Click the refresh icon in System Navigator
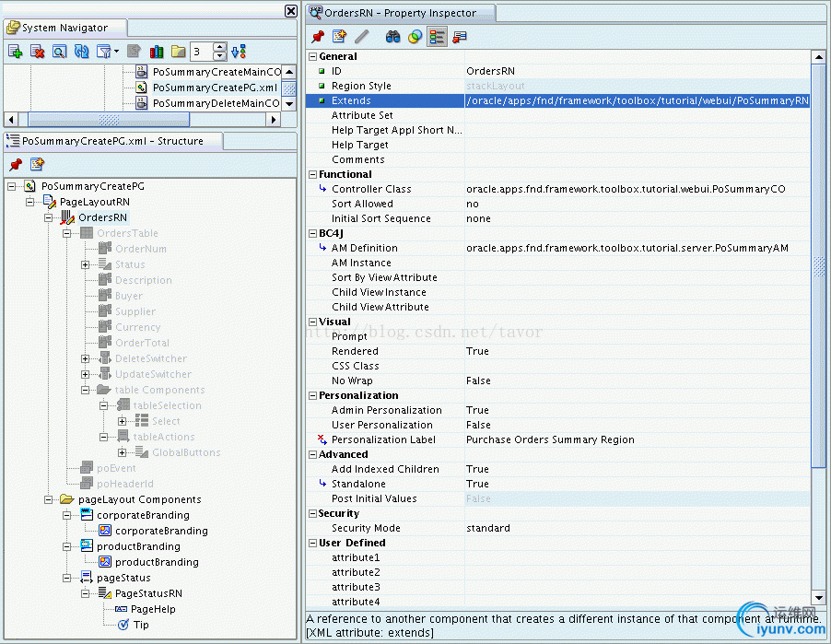This screenshot has width=831, height=644. coord(81,52)
